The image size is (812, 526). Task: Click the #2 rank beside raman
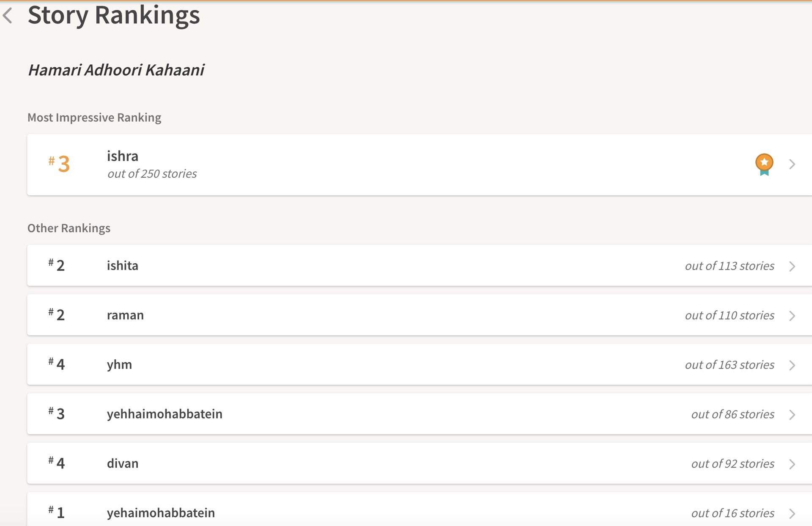(x=57, y=315)
